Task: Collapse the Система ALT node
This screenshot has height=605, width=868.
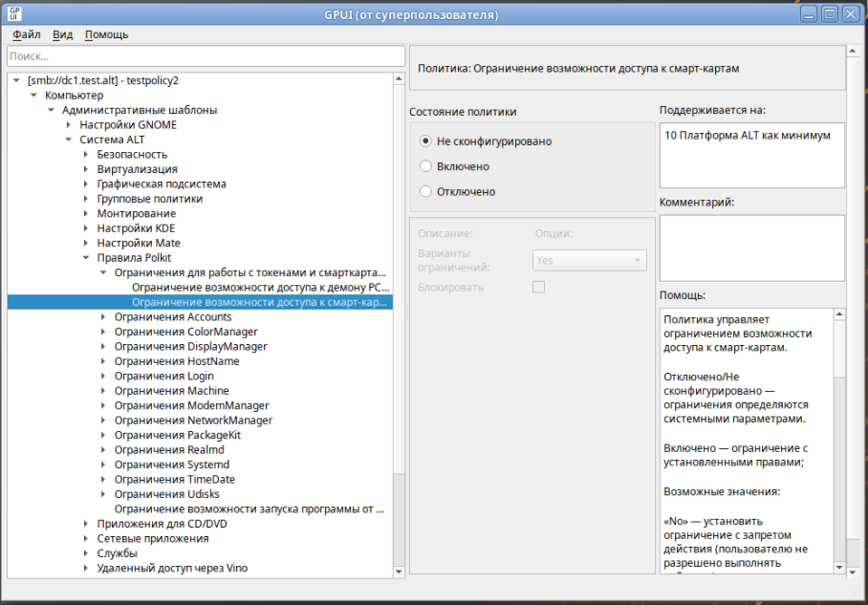Action: point(69,140)
